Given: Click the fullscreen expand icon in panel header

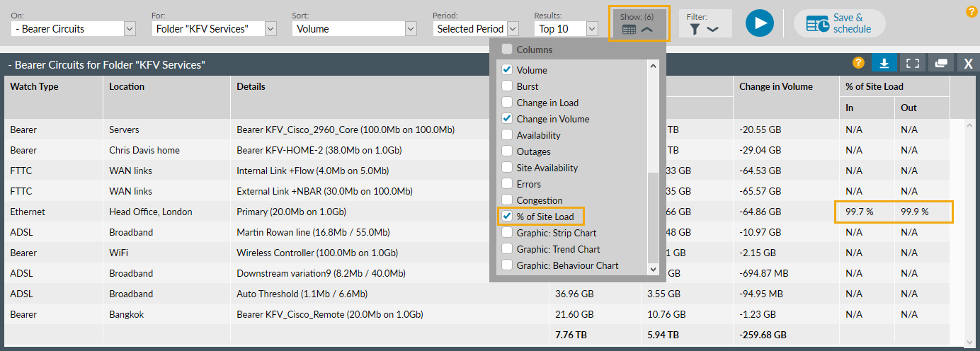Looking at the screenshot, I should 912,64.
